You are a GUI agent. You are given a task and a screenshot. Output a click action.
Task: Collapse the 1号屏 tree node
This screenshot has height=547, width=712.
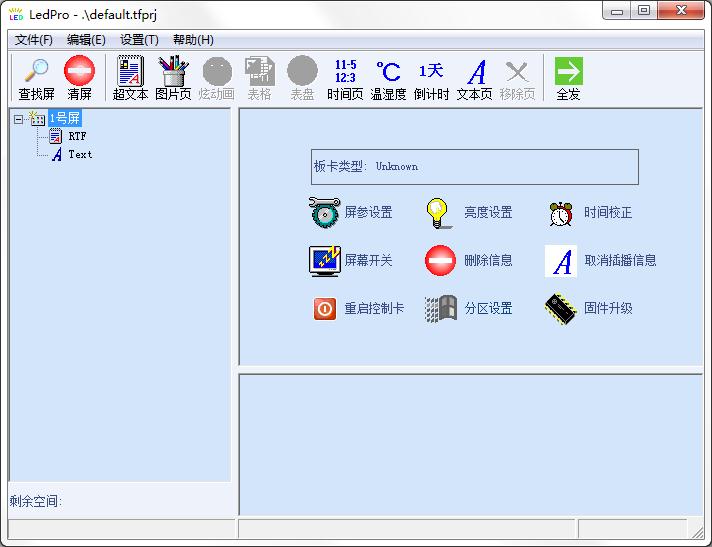pos(18,118)
